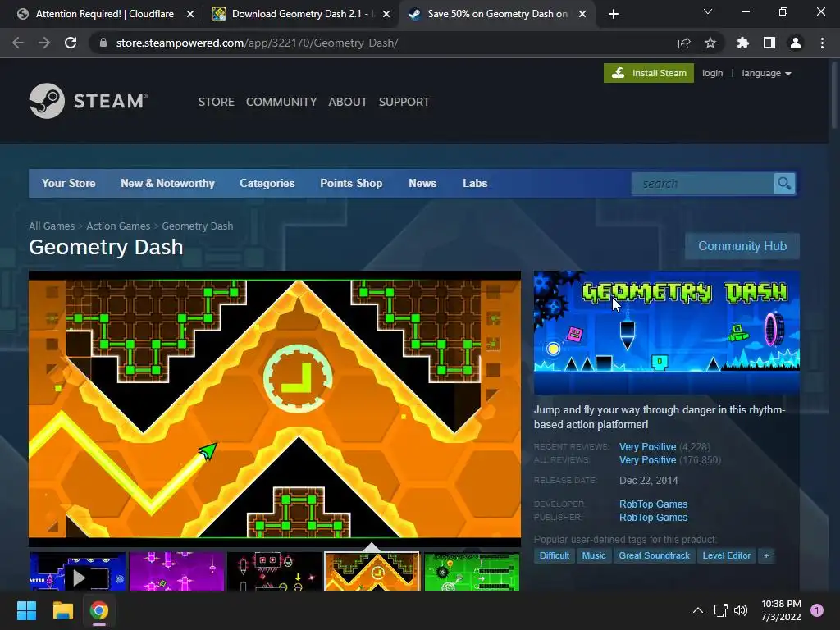This screenshot has width=840, height=630.
Task: Go back using the browser back arrow
Action: [x=18, y=43]
